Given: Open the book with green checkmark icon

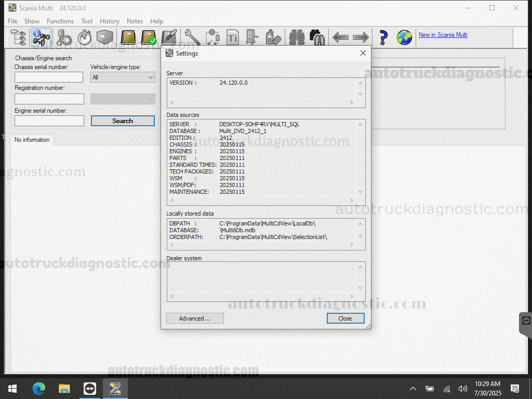Looking at the screenshot, I should [x=149, y=37].
